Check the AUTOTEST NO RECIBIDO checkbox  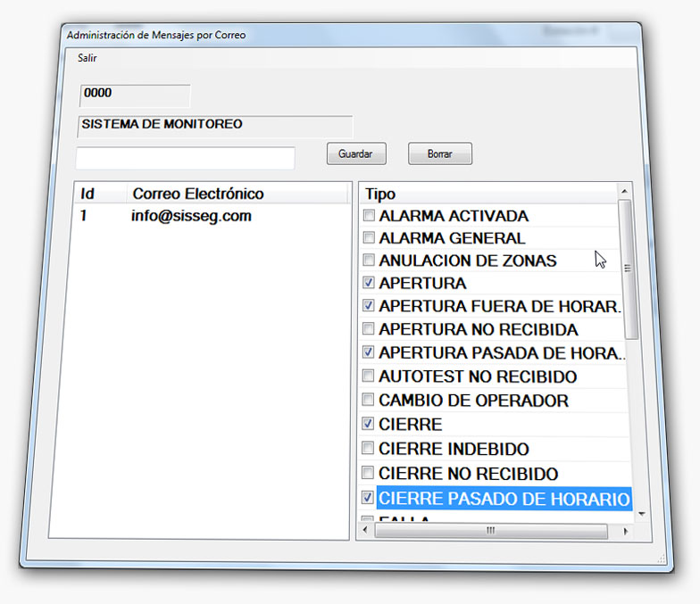[368, 376]
